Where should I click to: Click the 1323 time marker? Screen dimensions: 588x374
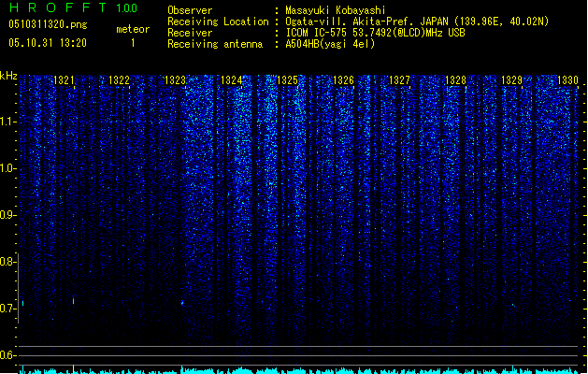tap(175, 80)
